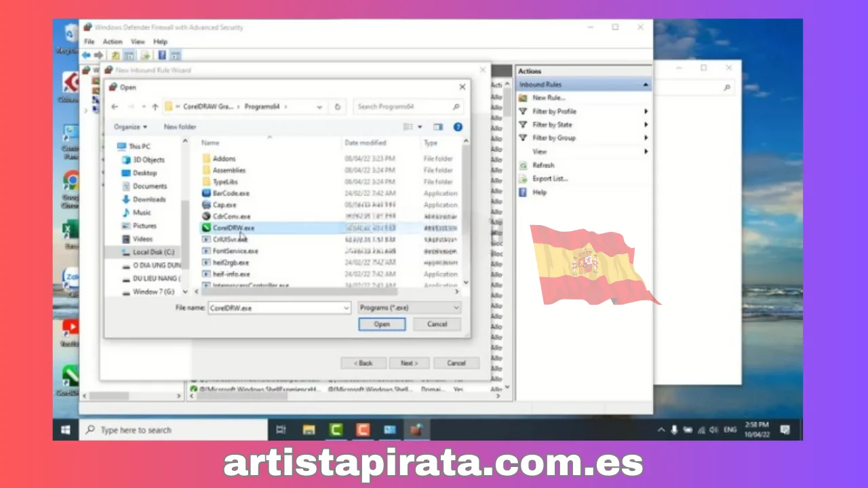Sort files by the Name column header
The image size is (868, 488).
(x=210, y=143)
